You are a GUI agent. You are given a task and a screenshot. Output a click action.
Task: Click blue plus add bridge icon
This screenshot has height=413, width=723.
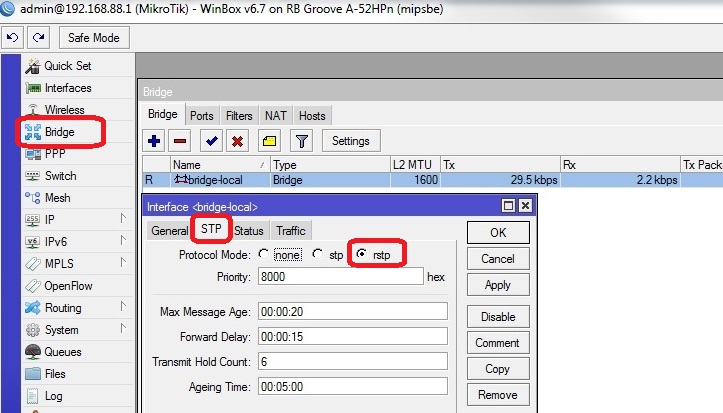click(x=154, y=141)
